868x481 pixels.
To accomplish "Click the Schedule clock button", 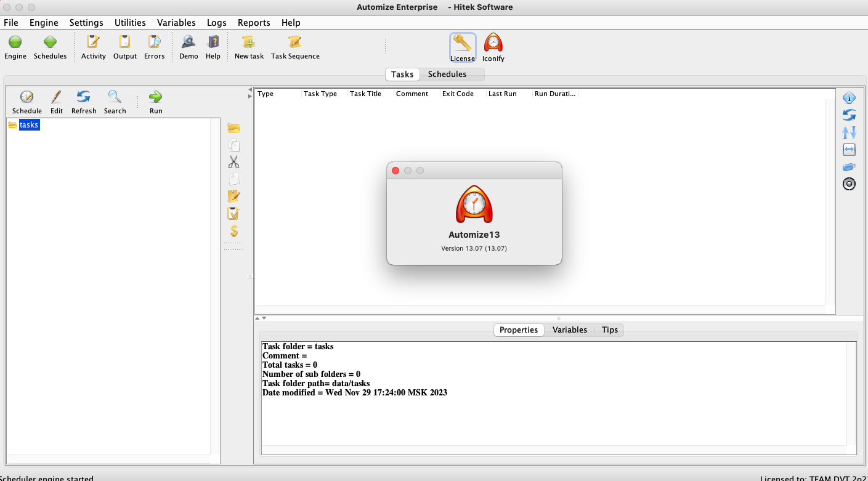I will (27, 97).
